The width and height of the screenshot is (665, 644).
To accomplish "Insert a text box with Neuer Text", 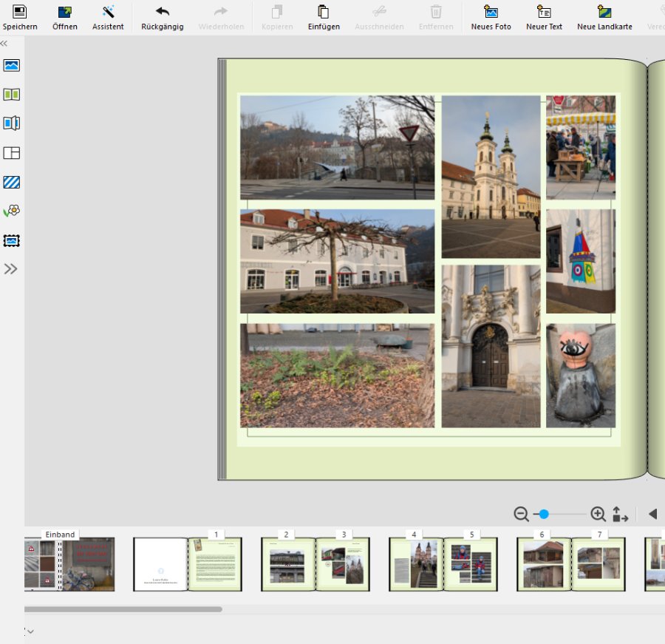I will pos(544,13).
